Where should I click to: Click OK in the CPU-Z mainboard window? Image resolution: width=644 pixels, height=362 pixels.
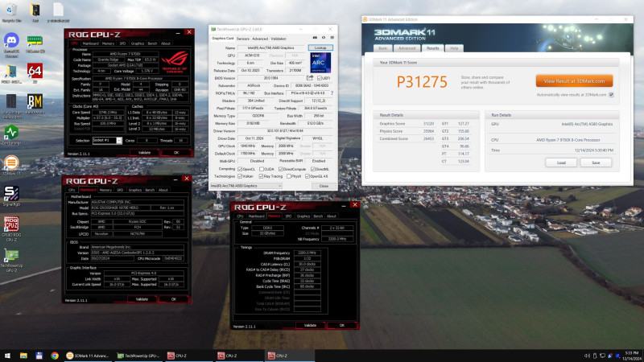pos(173,299)
